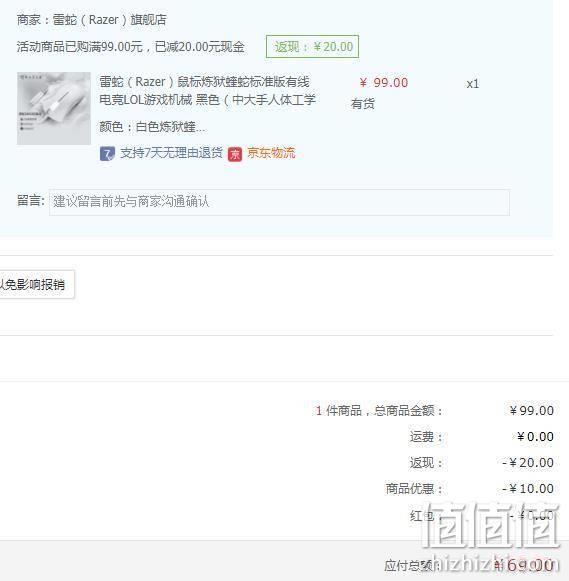Image resolution: width=569 pixels, height=581 pixels.
Task: Open the Razer mouse product thumbnail
Action: [x=54, y=108]
